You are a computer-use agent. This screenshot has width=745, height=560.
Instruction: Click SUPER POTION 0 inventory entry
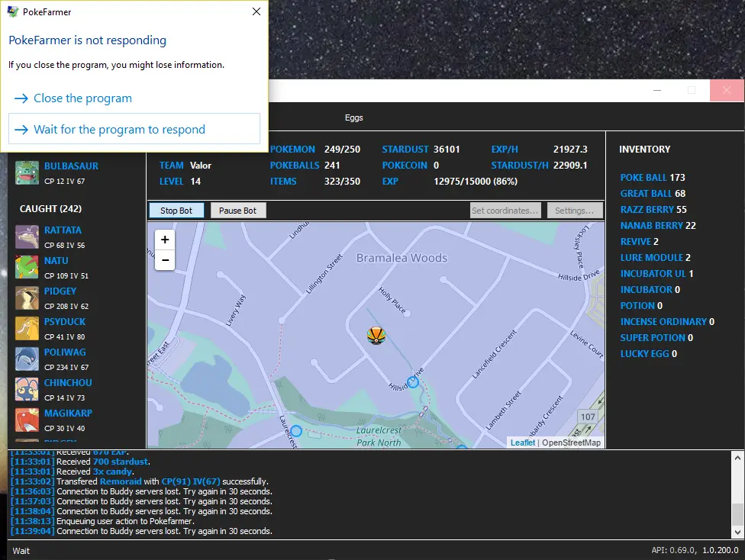click(x=656, y=338)
